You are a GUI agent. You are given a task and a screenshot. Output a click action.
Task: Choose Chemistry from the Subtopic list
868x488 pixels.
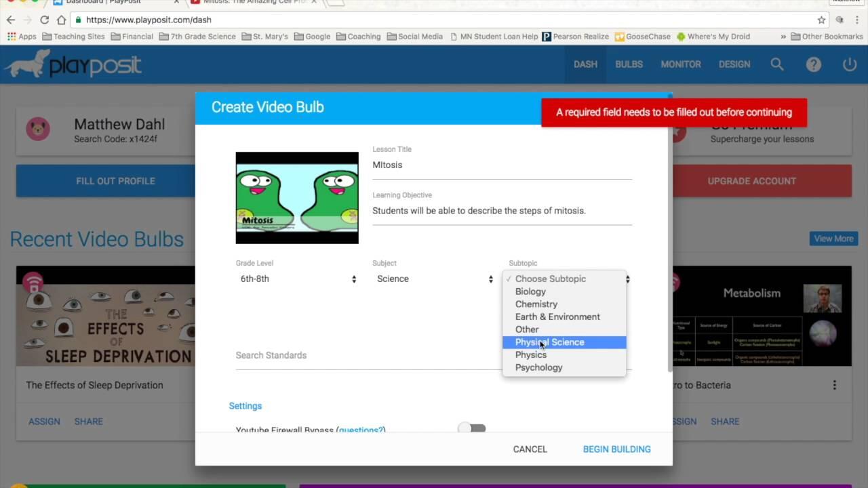564,304
